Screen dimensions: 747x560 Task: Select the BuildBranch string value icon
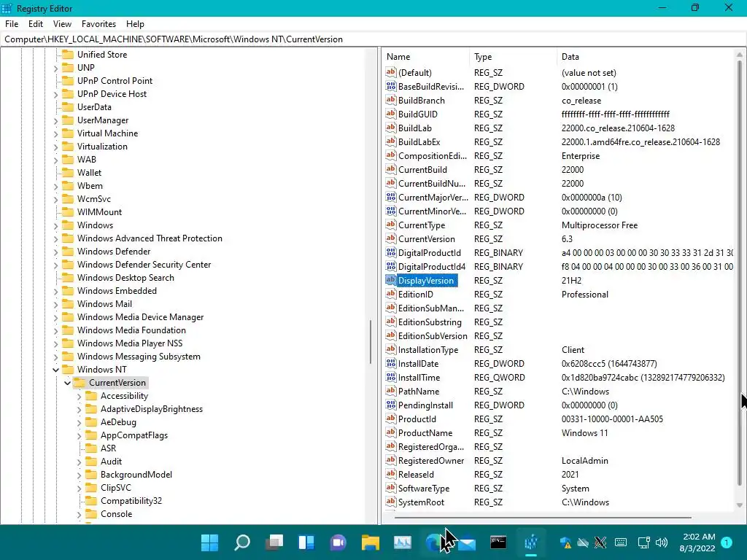pyautogui.click(x=391, y=100)
